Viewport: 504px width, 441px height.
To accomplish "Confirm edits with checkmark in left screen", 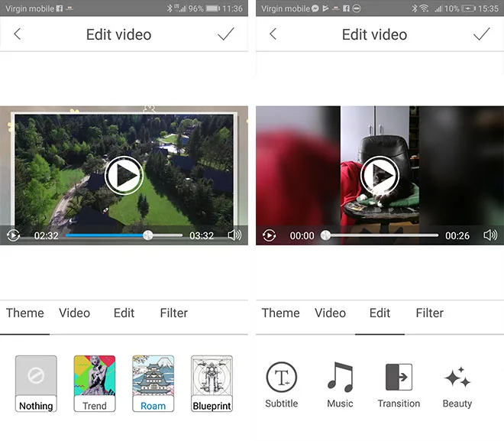I will point(225,34).
